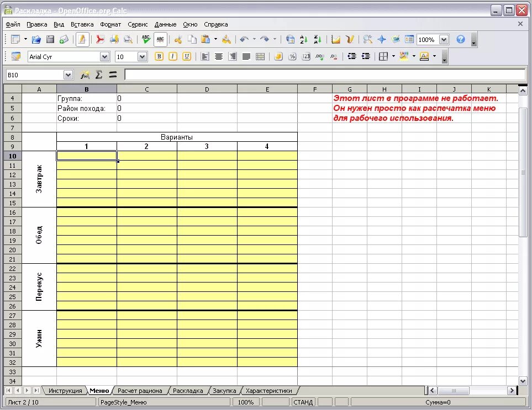
Task: Click the Function equals button
Action: (113, 74)
